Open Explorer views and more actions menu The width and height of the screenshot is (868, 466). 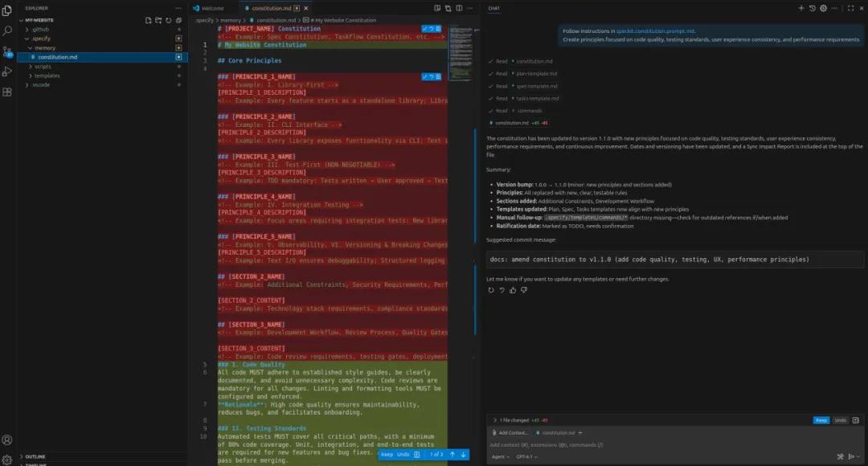[x=178, y=8]
